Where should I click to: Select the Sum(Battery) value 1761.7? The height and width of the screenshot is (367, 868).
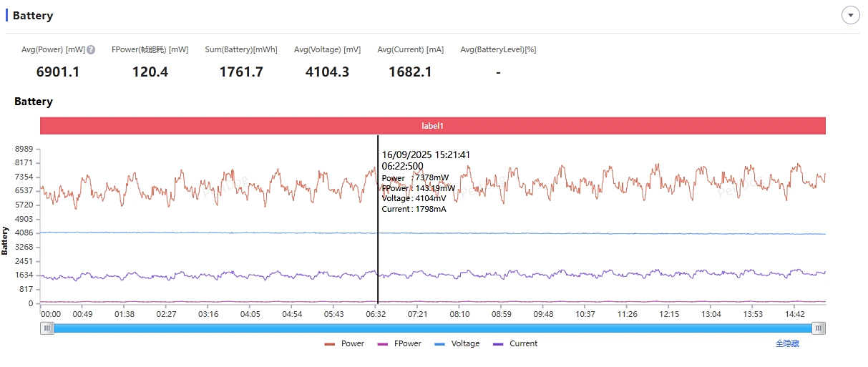[241, 72]
